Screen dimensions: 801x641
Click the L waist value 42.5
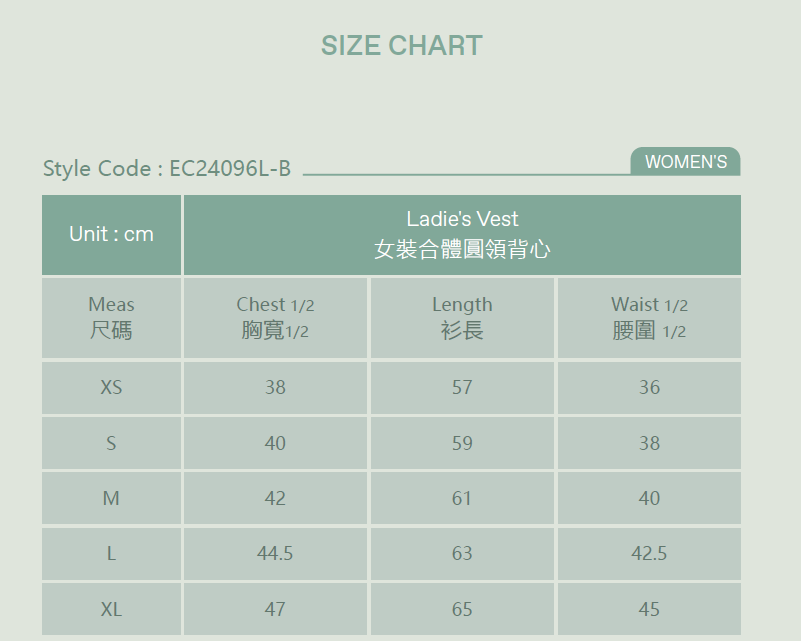649,553
